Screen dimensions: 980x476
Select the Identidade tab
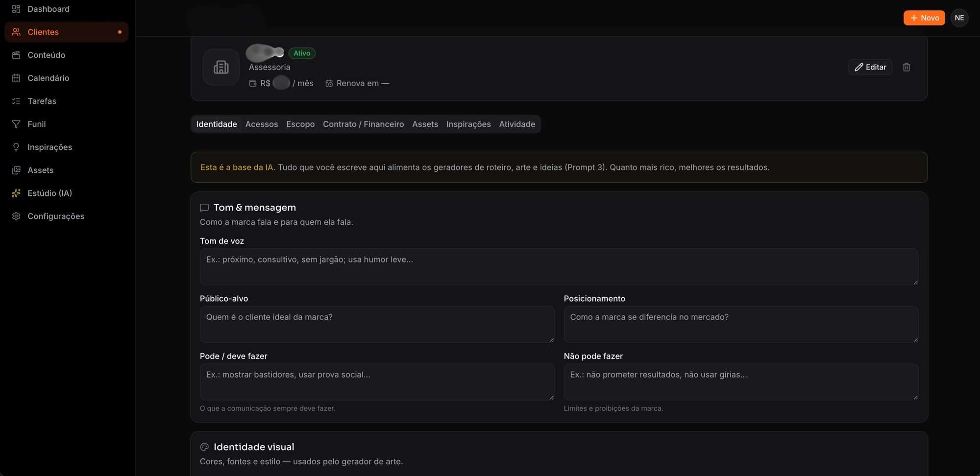point(217,124)
